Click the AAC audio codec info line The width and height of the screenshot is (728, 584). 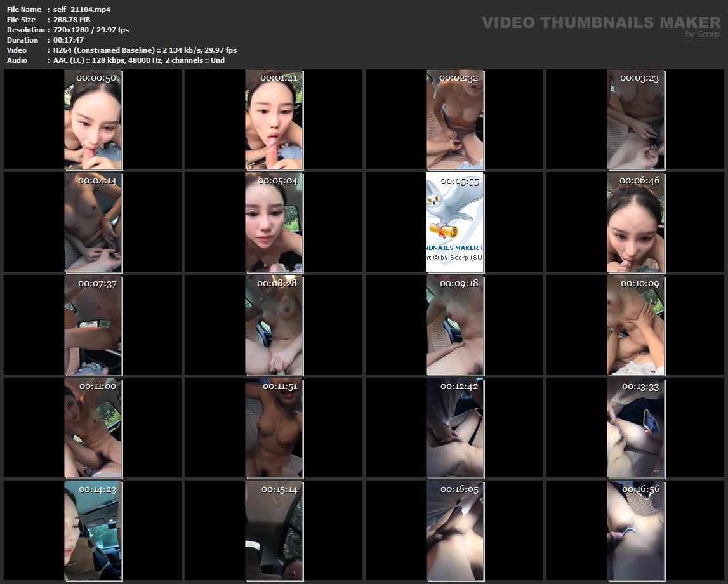(x=139, y=60)
